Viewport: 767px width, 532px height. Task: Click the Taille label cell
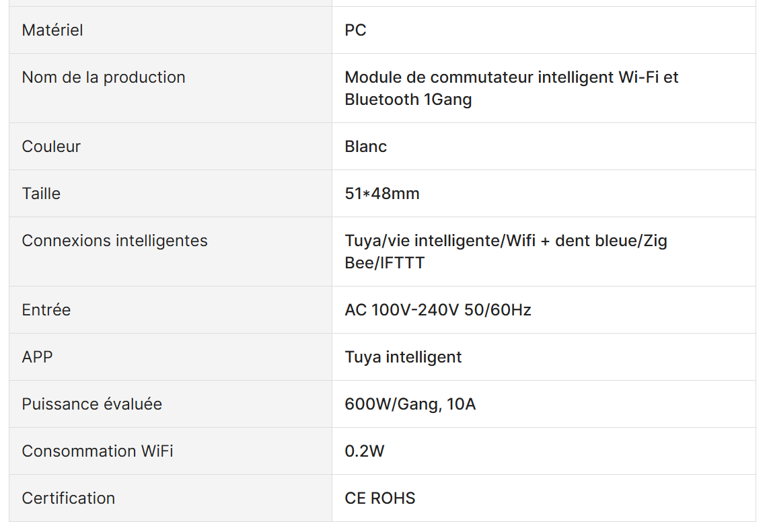coord(170,193)
